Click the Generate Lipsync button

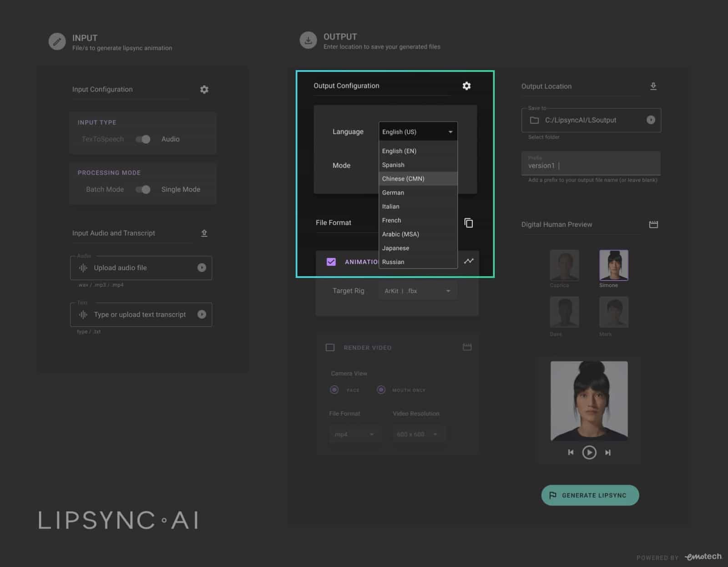coord(590,495)
